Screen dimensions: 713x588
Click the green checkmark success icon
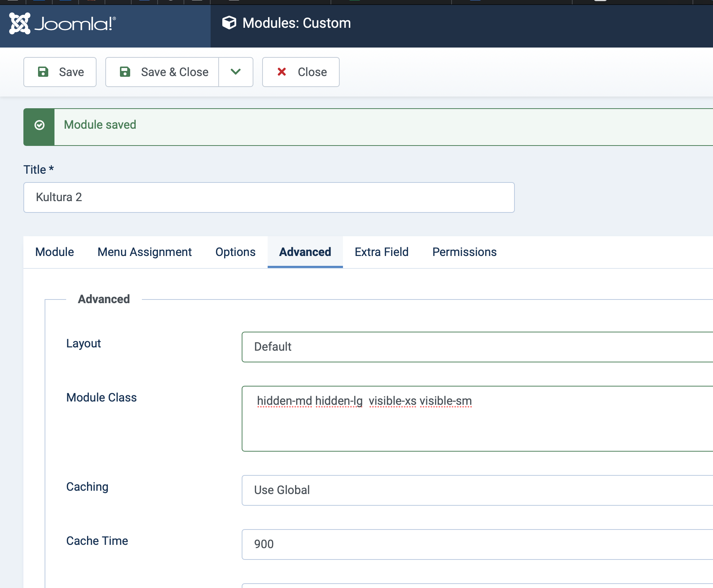click(39, 125)
